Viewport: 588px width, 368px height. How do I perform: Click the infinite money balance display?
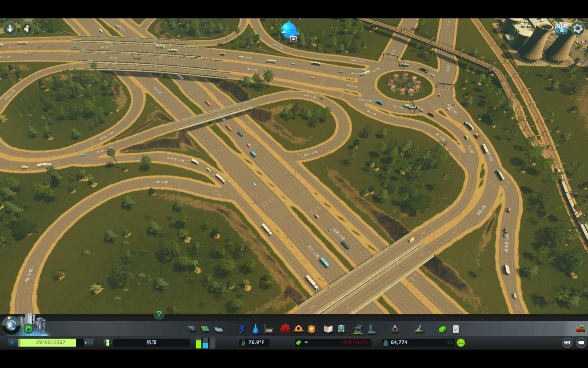(306, 342)
